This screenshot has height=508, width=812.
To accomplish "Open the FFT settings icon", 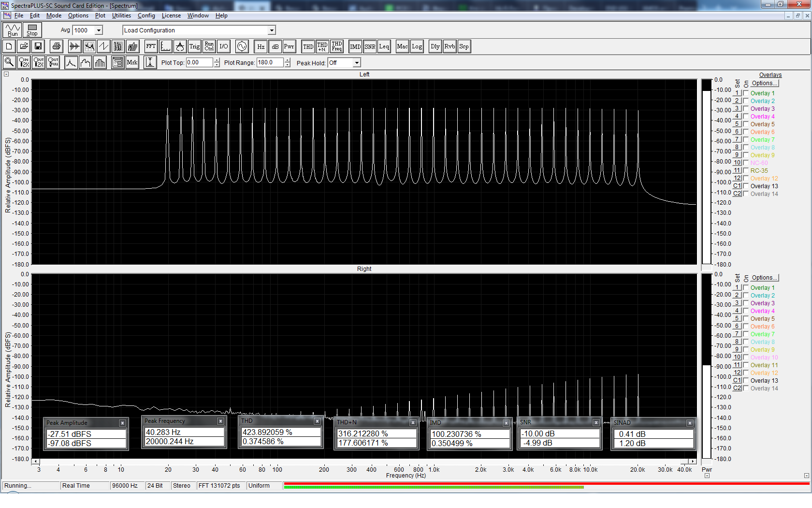I will pyautogui.click(x=151, y=46).
